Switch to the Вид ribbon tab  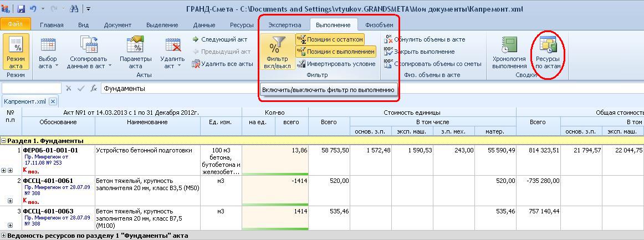83,25
